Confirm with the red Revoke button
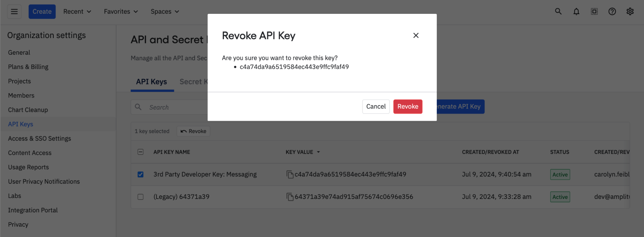 (408, 106)
